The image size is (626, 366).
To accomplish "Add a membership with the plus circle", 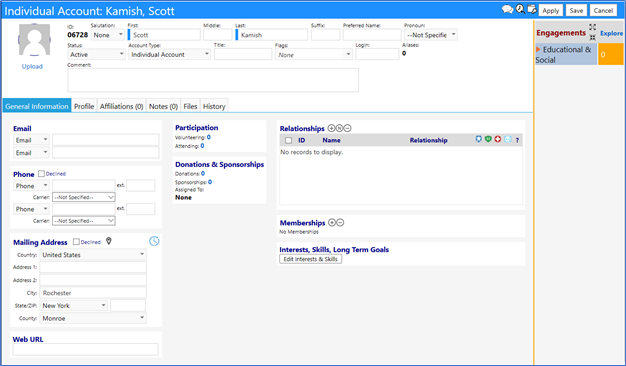I will tap(331, 223).
